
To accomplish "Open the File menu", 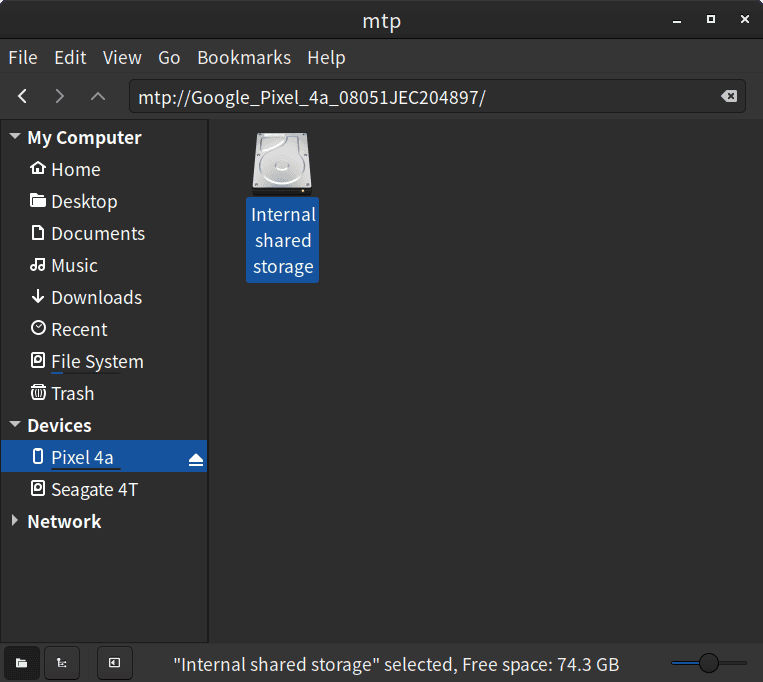I will tap(23, 58).
